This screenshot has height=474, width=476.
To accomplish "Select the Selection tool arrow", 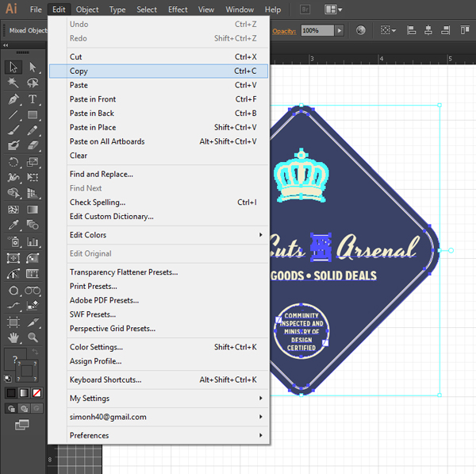I will (x=13, y=67).
